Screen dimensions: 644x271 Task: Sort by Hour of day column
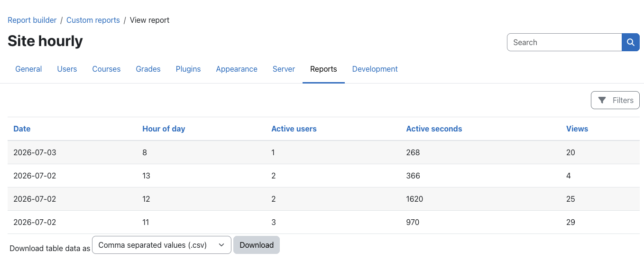tap(164, 129)
